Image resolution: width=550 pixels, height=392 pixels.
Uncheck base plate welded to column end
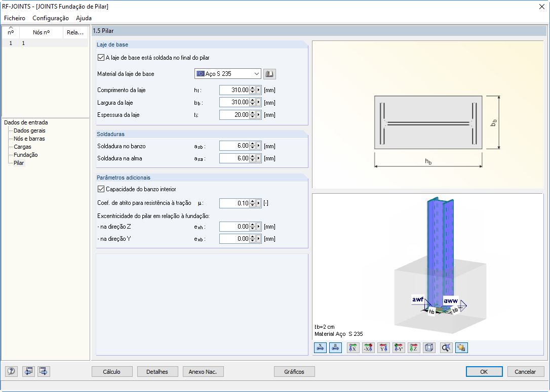coord(101,58)
